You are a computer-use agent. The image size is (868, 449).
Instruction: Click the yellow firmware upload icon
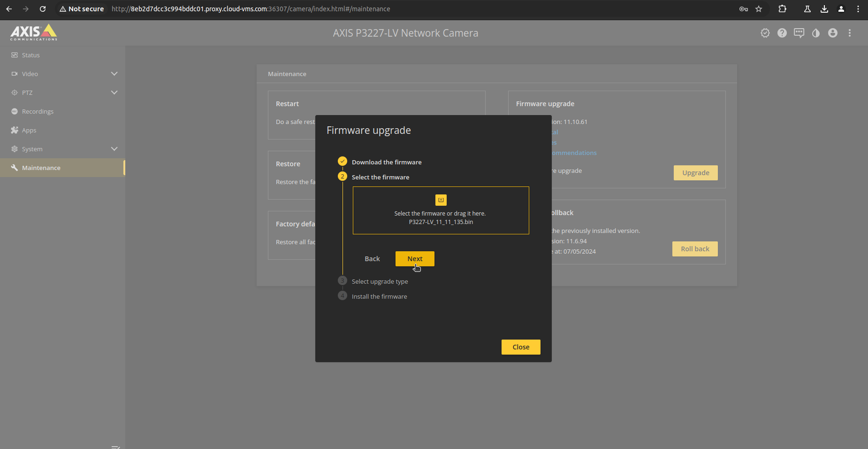tap(441, 200)
